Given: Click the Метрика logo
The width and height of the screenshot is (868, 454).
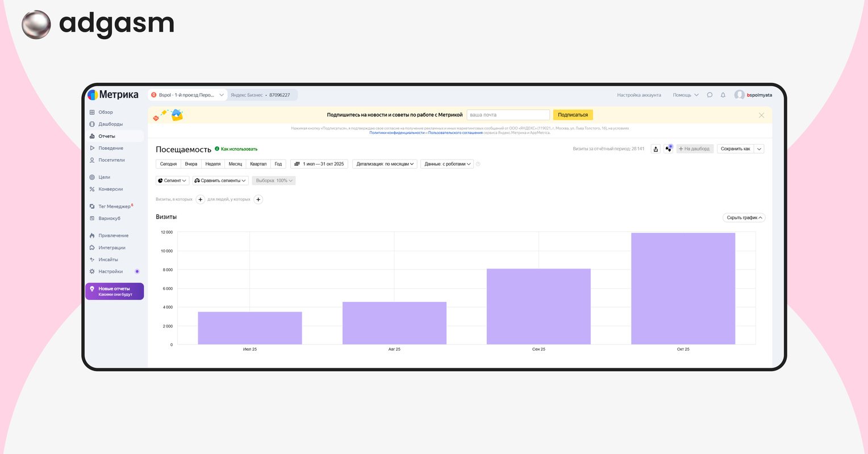Looking at the screenshot, I should [113, 95].
